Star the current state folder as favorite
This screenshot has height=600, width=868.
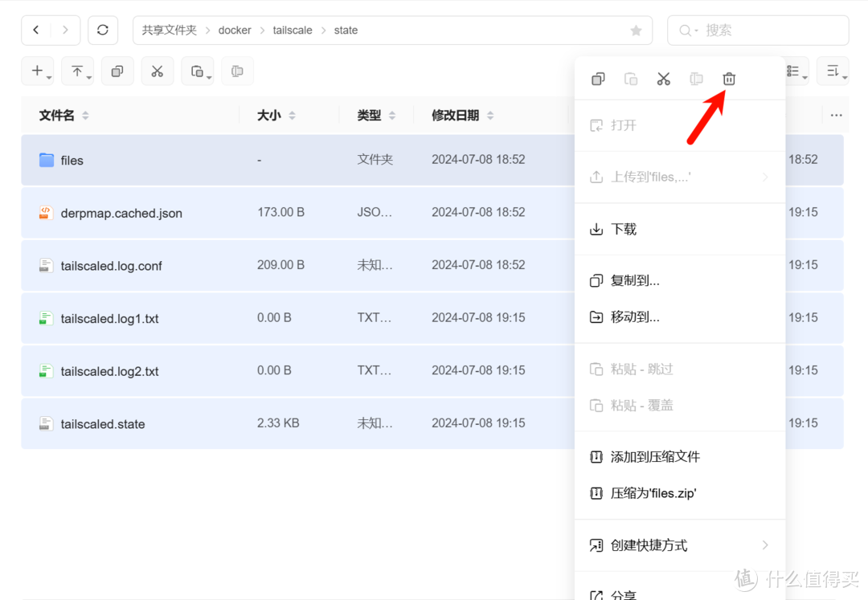click(x=635, y=30)
